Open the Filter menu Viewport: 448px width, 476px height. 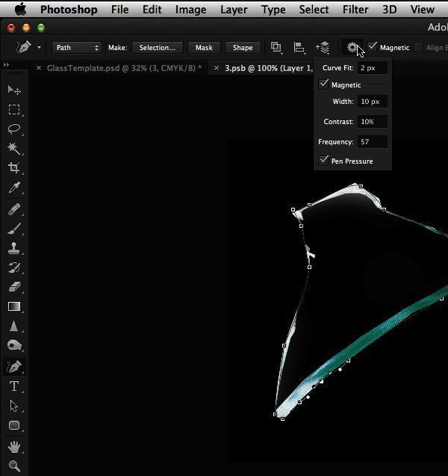click(x=355, y=10)
